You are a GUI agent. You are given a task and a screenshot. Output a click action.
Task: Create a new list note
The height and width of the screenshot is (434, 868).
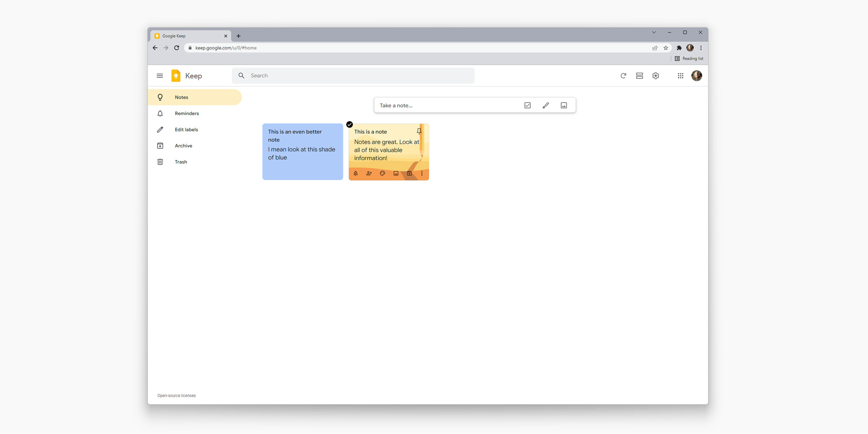(527, 105)
